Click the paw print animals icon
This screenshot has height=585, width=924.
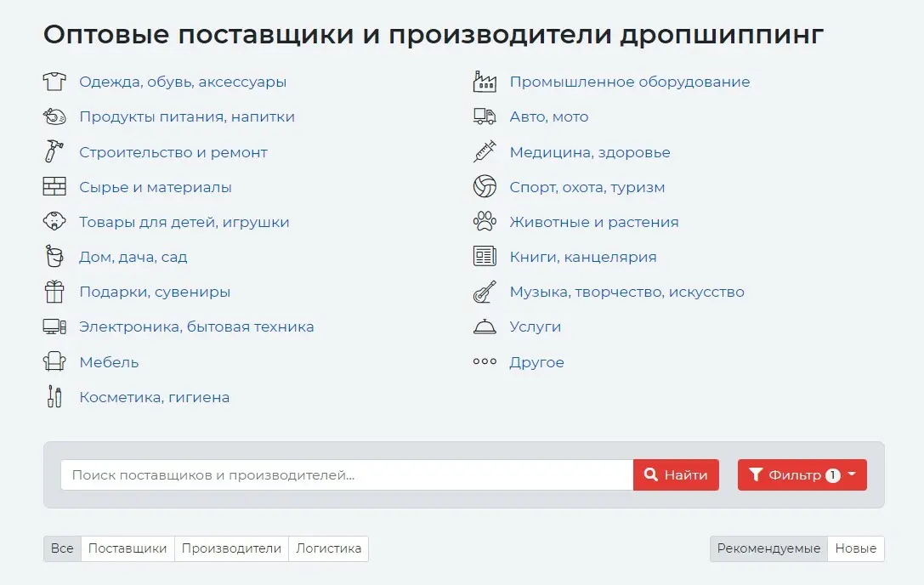click(485, 221)
